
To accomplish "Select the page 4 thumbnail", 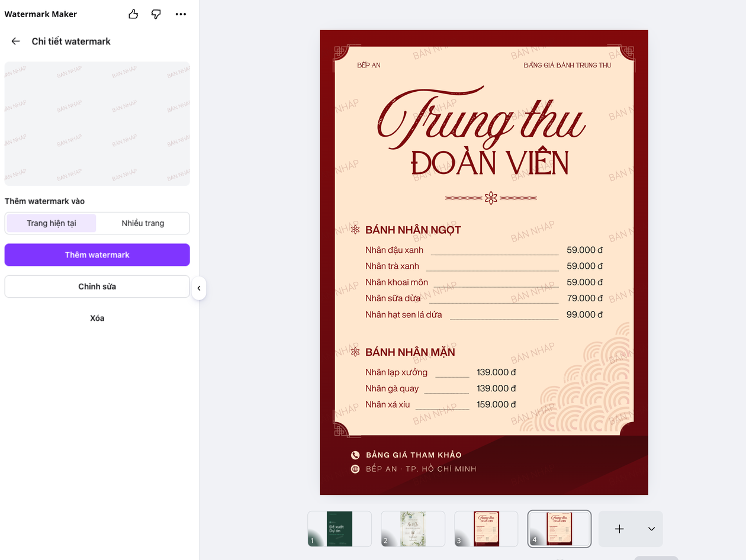I will point(559,529).
